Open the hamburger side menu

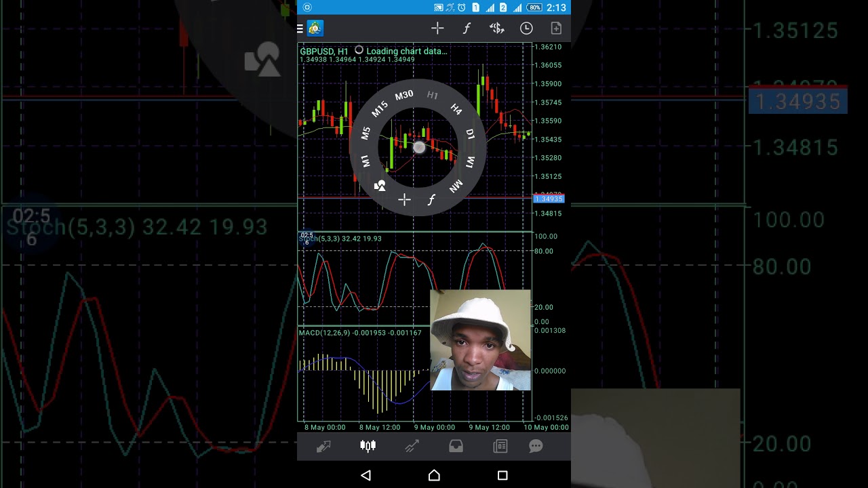[300, 28]
